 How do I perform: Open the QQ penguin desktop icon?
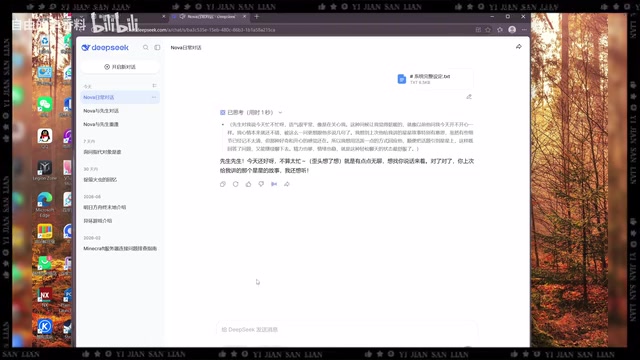click(45, 137)
